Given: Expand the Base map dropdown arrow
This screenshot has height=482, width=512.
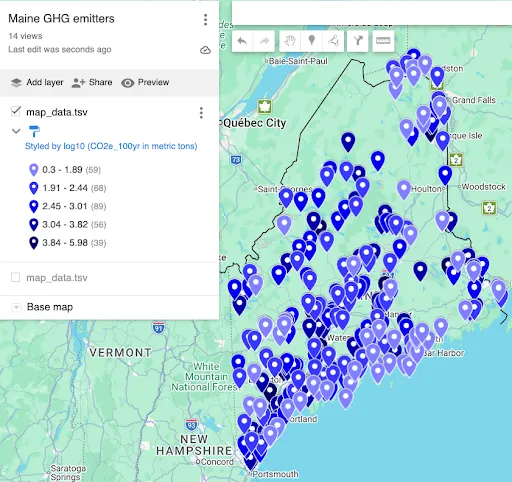Looking at the screenshot, I should click(16, 307).
